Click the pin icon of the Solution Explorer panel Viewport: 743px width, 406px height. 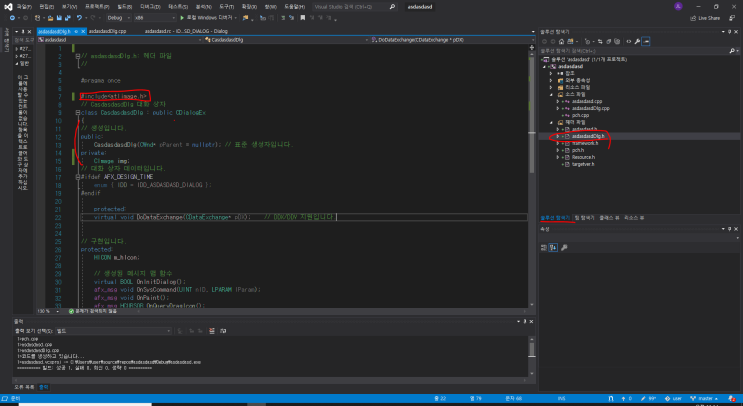(729, 32)
